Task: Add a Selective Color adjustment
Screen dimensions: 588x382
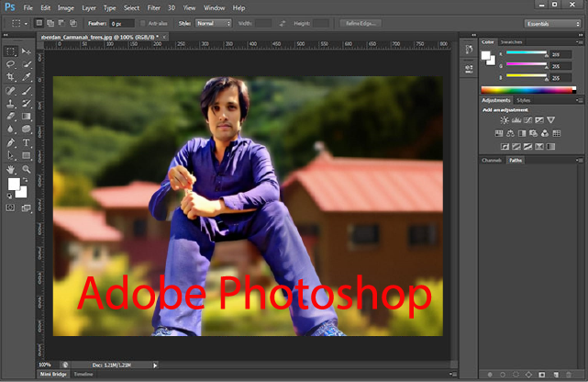Action: point(539,146)
